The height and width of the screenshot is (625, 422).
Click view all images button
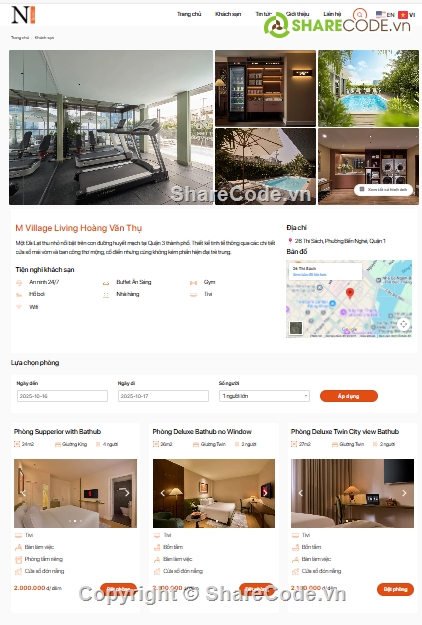(x=383, y=189)
